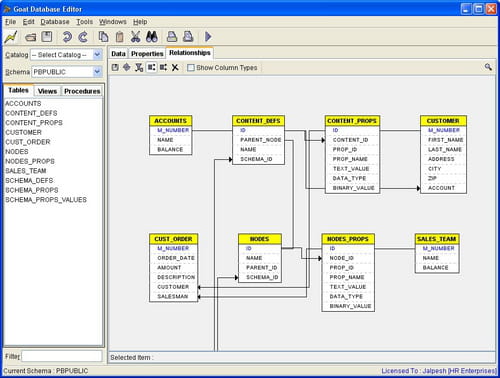Open the File menu

tap(11, 22)
